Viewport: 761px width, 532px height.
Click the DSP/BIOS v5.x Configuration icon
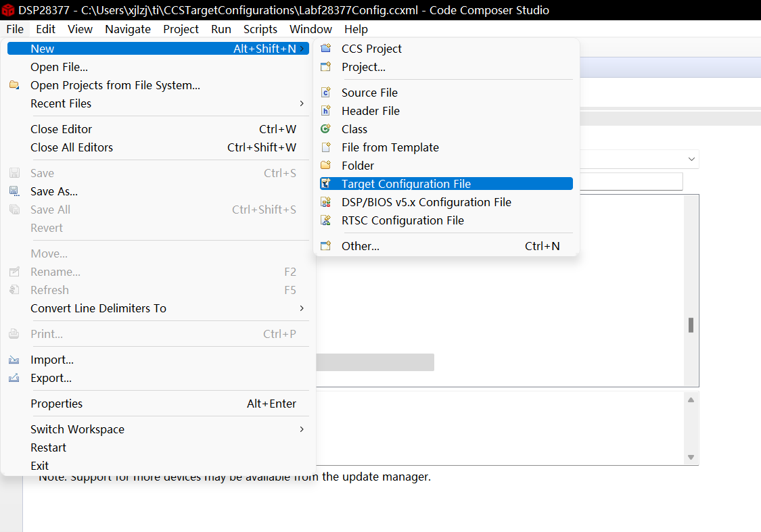pyautogui.click(x=326, y=202)
